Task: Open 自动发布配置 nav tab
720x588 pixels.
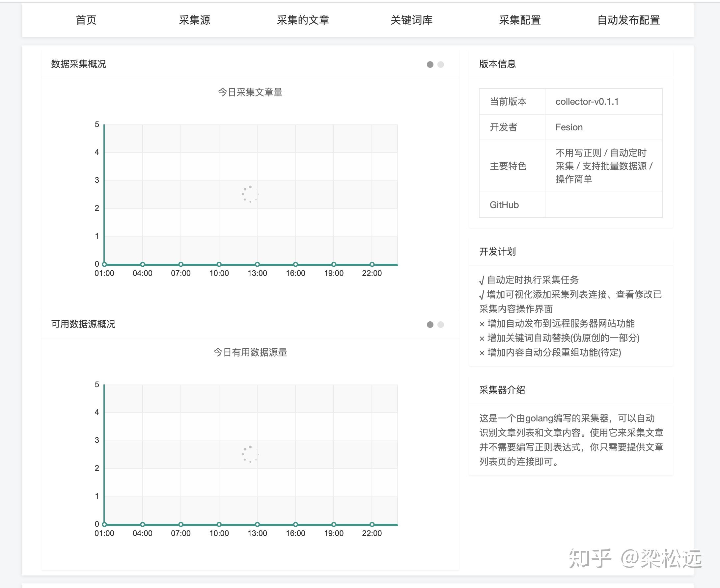Action: click(628, 20)
